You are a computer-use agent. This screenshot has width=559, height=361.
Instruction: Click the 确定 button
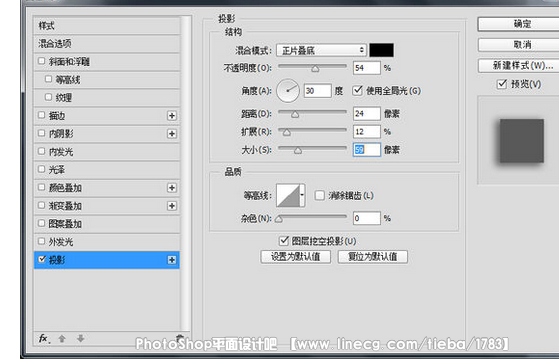click(518, 24)
